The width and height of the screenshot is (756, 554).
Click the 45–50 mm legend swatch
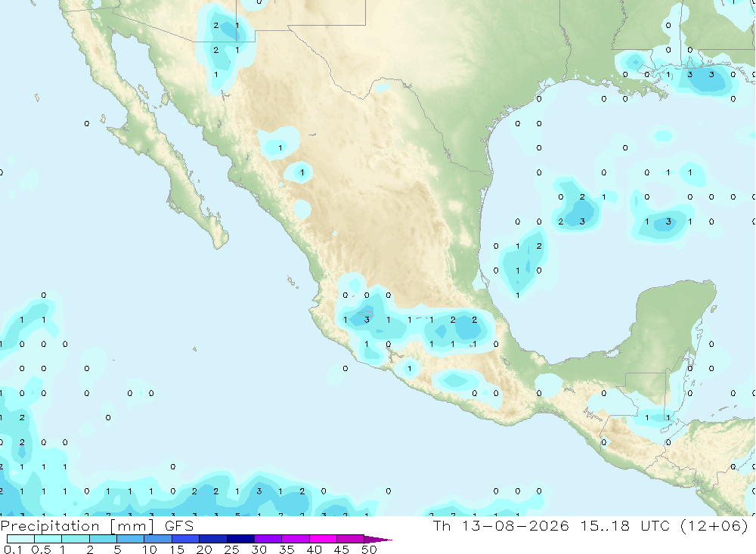tap(350, 539)
